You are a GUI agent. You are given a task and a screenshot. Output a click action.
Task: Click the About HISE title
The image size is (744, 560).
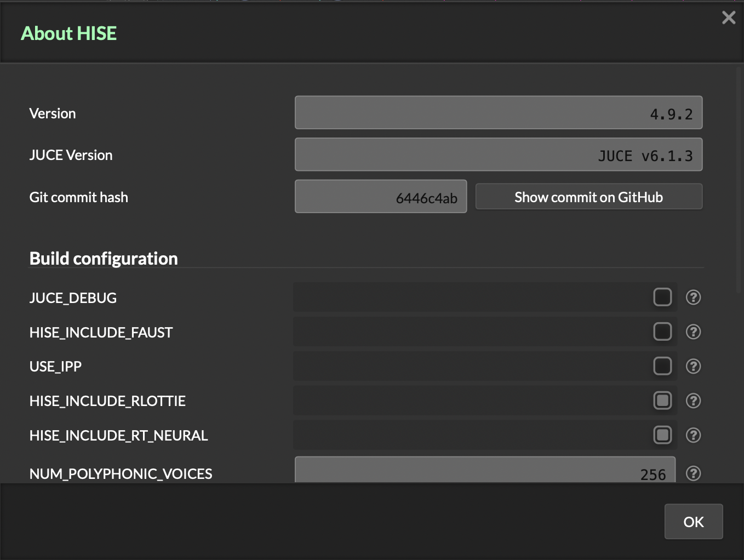(69, 33)
